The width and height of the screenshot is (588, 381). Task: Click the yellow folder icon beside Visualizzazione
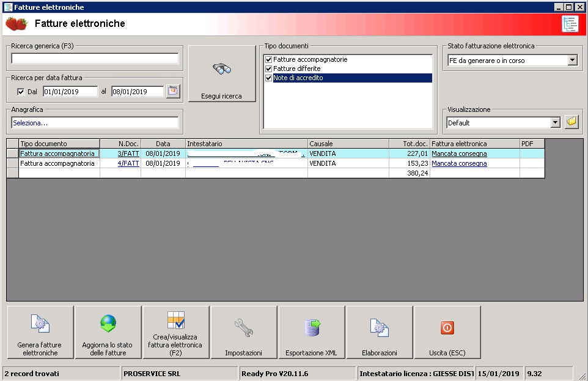[571, 122]
